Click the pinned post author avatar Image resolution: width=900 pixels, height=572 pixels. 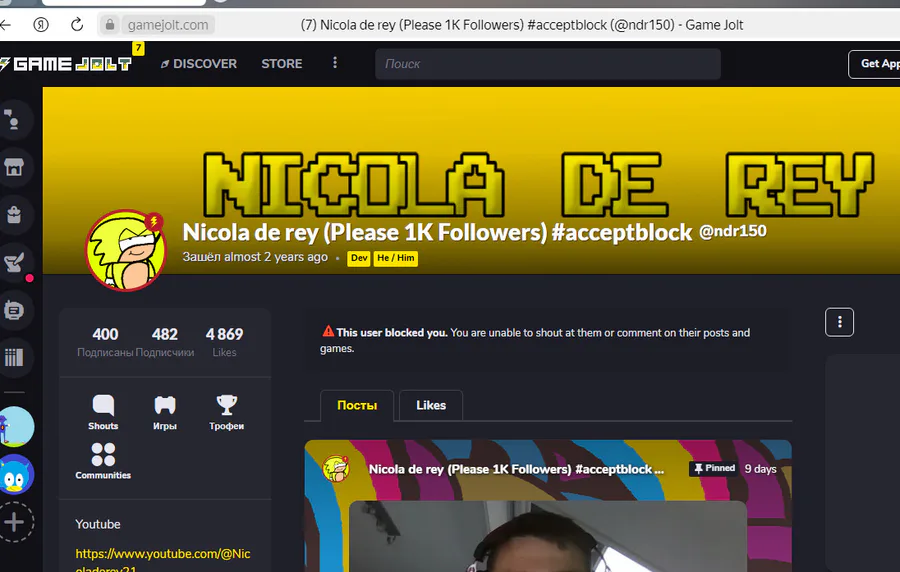click(336, 469)
